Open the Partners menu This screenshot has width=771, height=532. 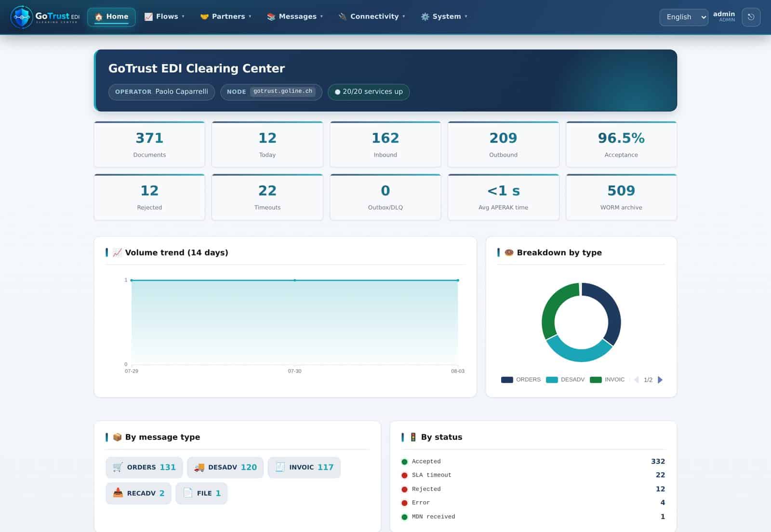tap(226, 17)
